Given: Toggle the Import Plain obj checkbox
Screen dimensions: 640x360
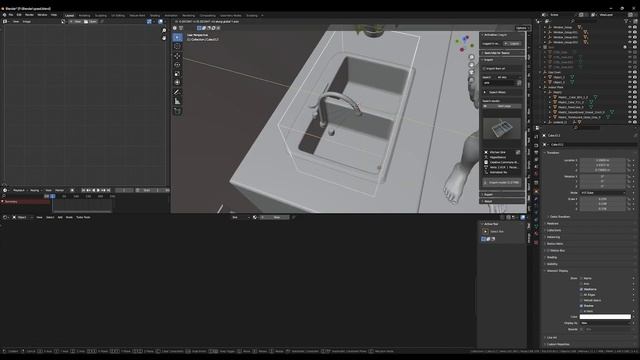Looking at the screenshot, I should (x=484, y=69).
